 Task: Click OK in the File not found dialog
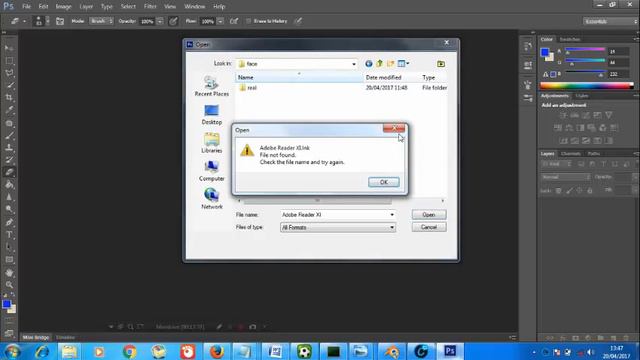384,182
